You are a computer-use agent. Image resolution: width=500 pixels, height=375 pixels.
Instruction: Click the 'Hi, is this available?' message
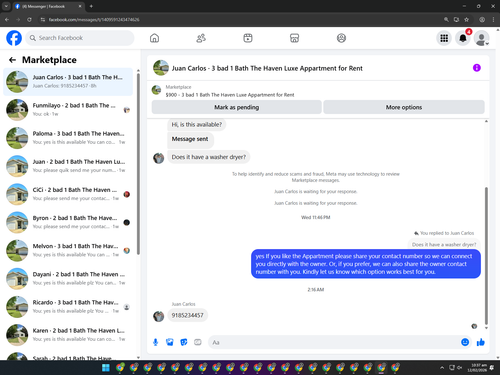point(197,125)
